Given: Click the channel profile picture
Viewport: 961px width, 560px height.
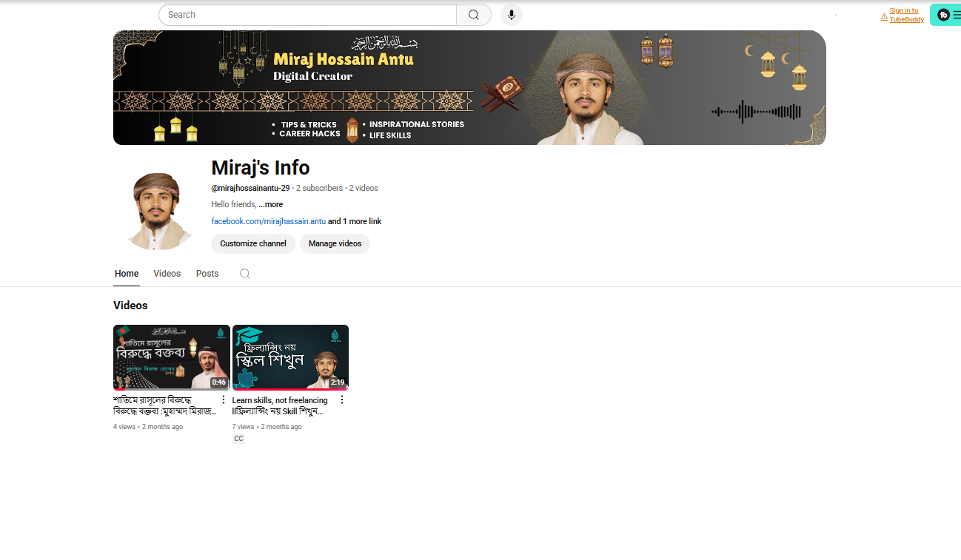Looking at the screenshot, I should click(158, 209).
